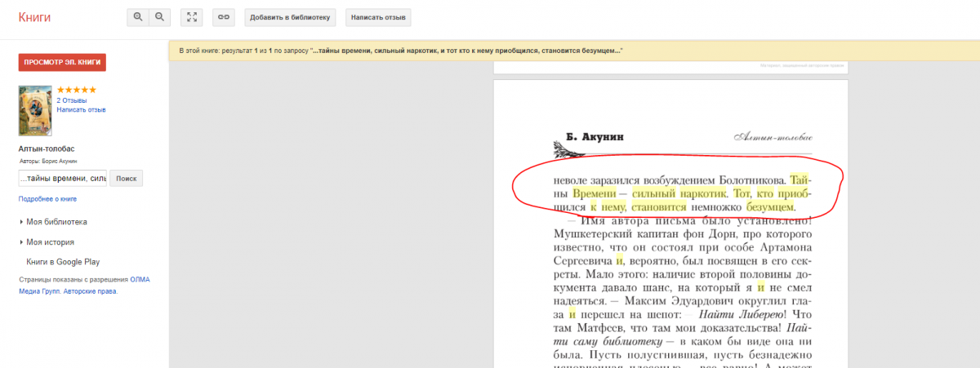Switch to full-screen view icon
Image resolution: width=980 pixels, height=368 pixels.
click(x=192, y=17)
